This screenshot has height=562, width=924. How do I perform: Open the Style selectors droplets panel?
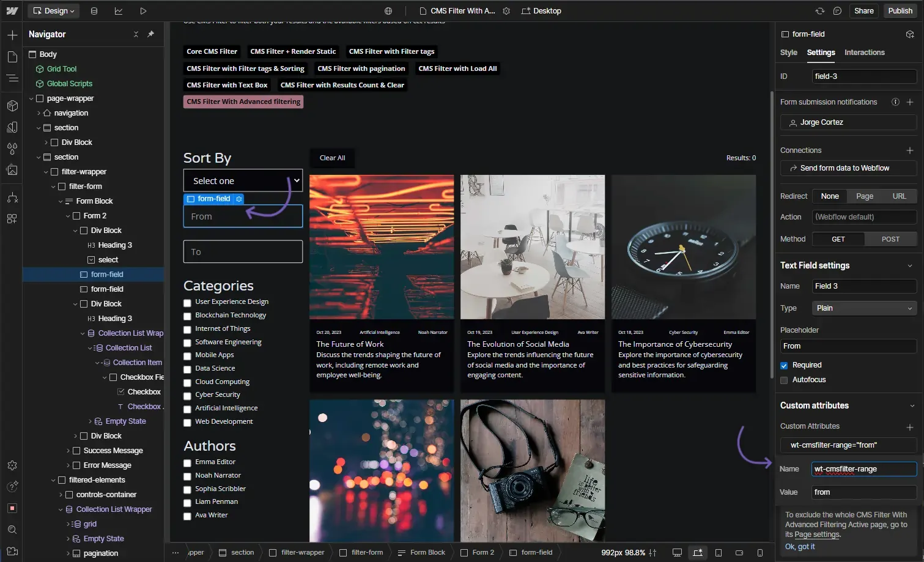12,148
